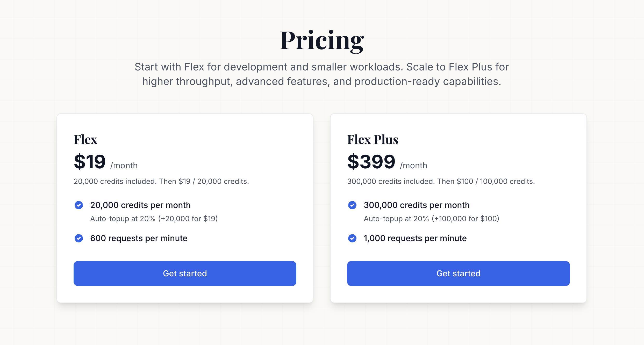Click the "600 requests per minute" feature
644x345 pixels.
coord(139,238)
